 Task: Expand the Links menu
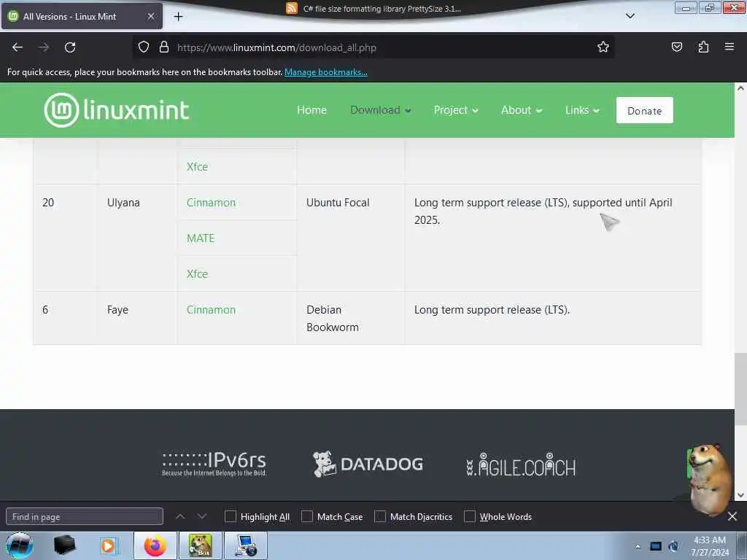582,110
